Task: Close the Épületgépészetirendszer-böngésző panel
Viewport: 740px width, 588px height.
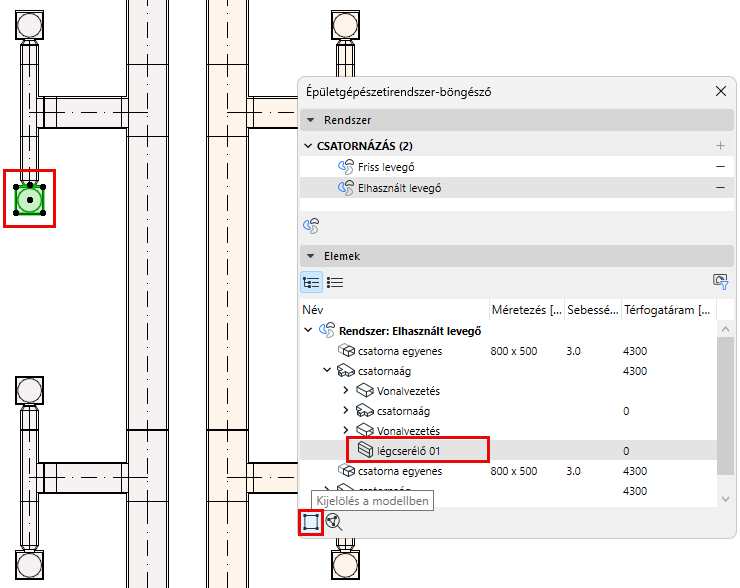Action: click(720, 91)
